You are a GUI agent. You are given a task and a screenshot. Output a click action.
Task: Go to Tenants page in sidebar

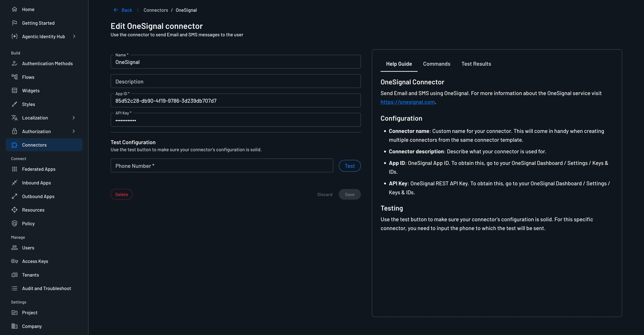[44, 275]
